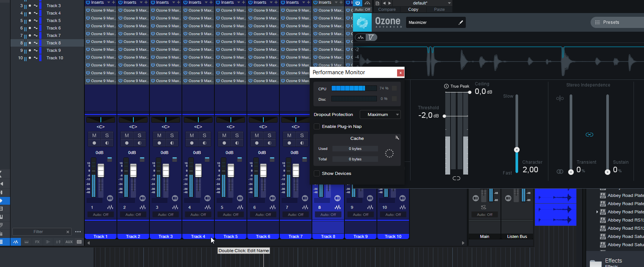Click automation wave icon on Track 9 row
The width and height of the screenshot is (644, 267).
tap(35, 50)
